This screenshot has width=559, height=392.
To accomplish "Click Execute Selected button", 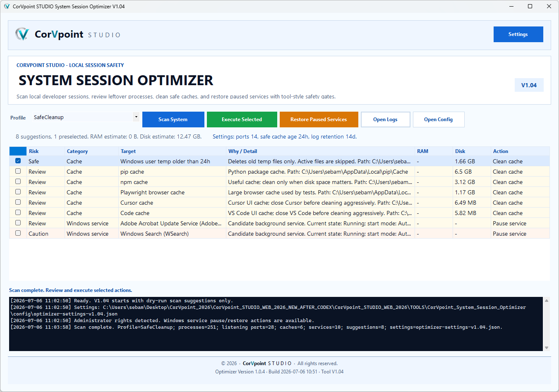I will [242, 120].
